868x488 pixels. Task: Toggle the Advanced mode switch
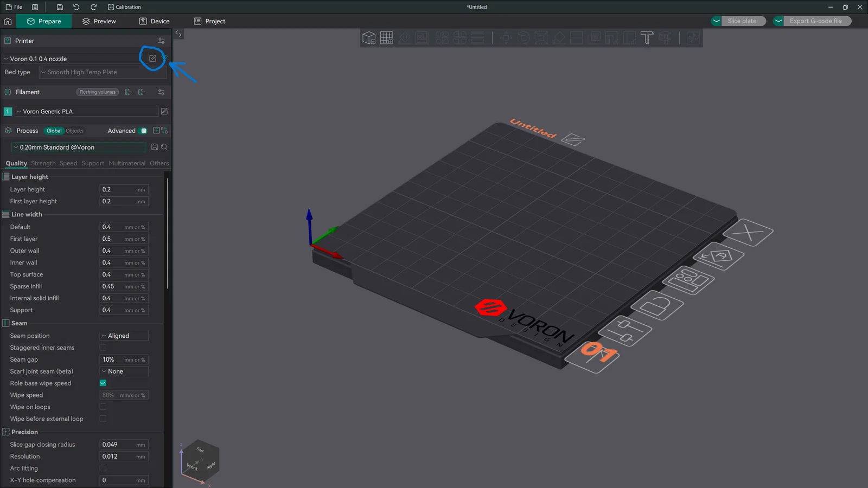coord(143,131)
